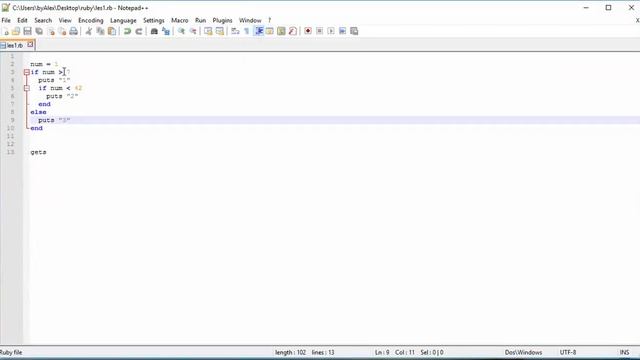640x360 pixels.
Task: Collapse the outer 'if num >' block
Action: pyautogui.click(x=27, y=72)
